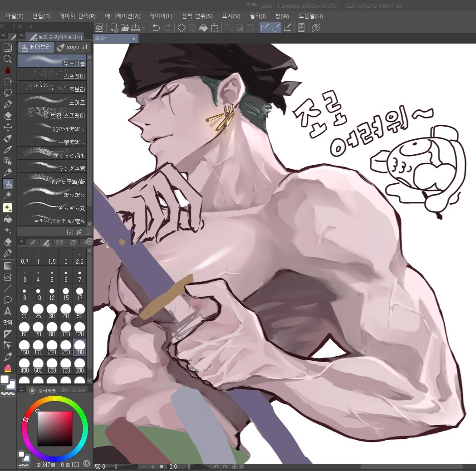Set brush size to 100

point(66,329)
